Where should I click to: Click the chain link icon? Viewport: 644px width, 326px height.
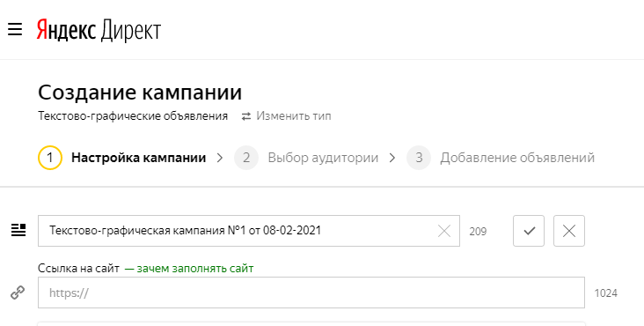[18, 293]
